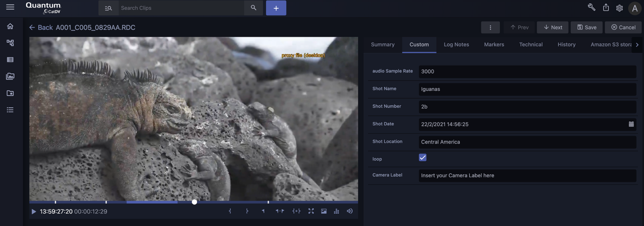Viewport: 644px width, 226px height.
Task: Click the last marker on timeline
Action: (x=268, y=202)
